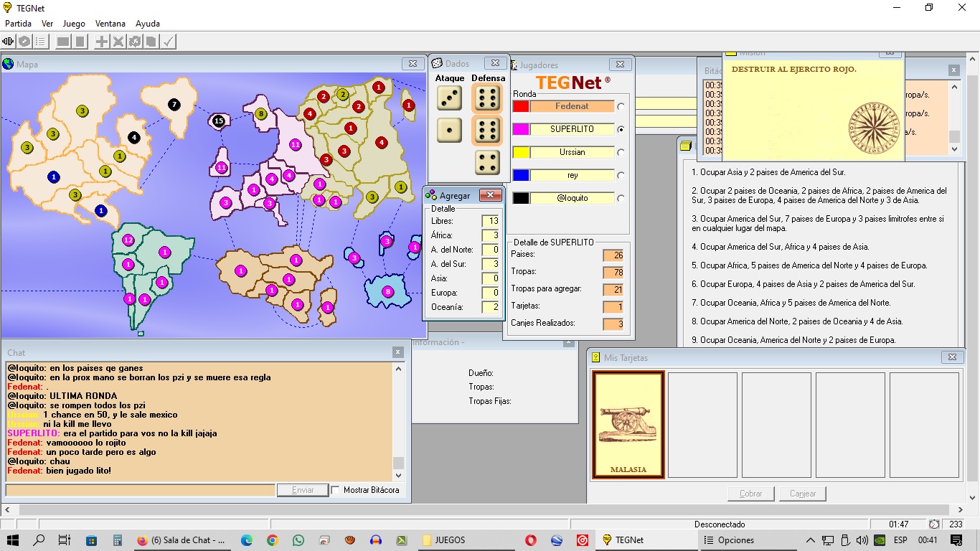Select the black army marker with 15

(x=219, y=121)
